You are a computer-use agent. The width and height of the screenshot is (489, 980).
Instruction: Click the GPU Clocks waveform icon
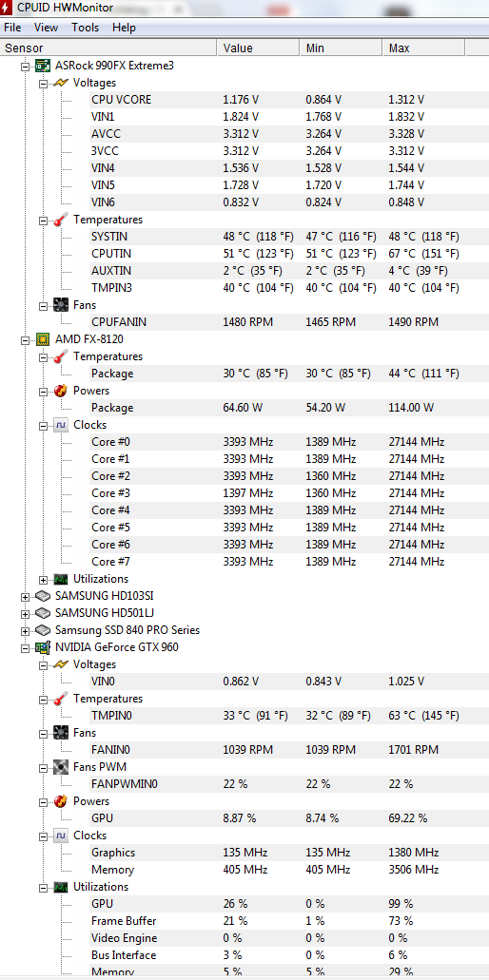pos(61,836)
